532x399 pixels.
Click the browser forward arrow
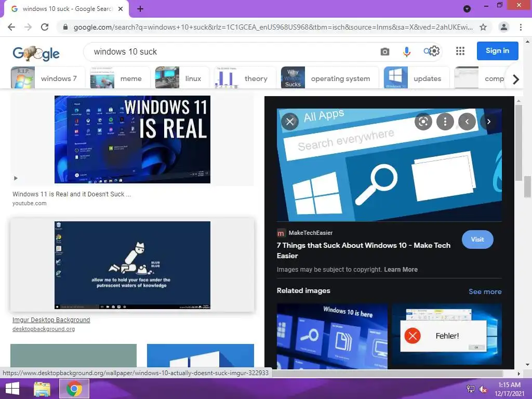click(x=28, y=27)
